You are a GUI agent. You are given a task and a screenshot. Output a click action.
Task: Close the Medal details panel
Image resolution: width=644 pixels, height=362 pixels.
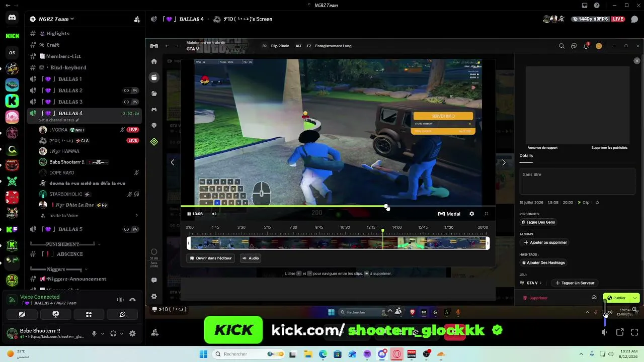point(637,61)
